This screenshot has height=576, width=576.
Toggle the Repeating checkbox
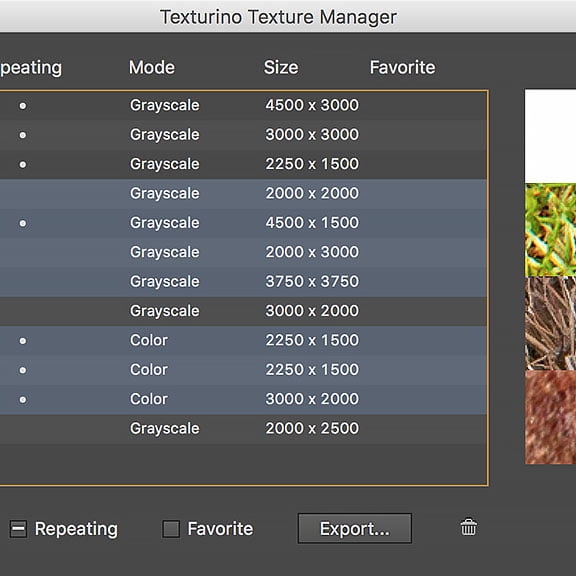click(x=18, y=529)
